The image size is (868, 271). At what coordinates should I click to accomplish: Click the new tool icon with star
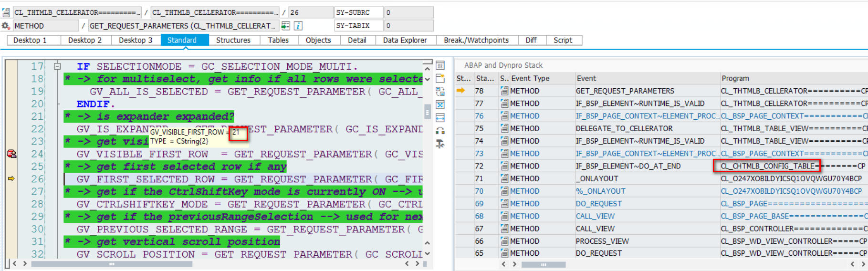point(440,78)
